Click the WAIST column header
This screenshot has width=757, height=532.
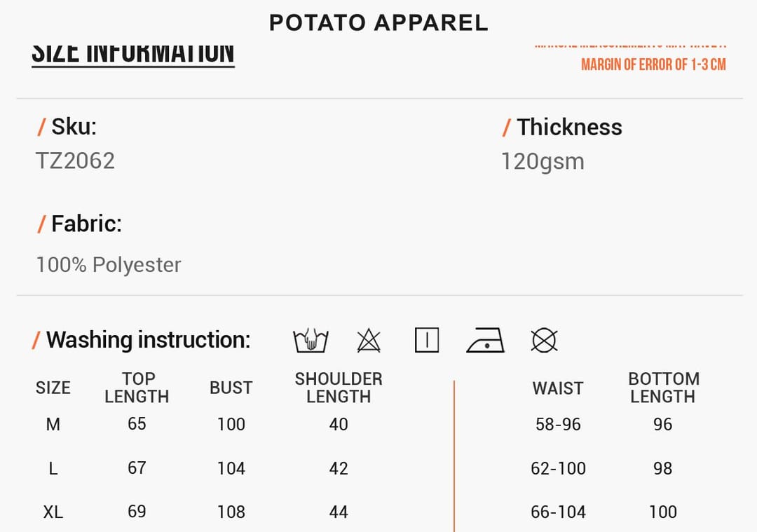point(558,388)
